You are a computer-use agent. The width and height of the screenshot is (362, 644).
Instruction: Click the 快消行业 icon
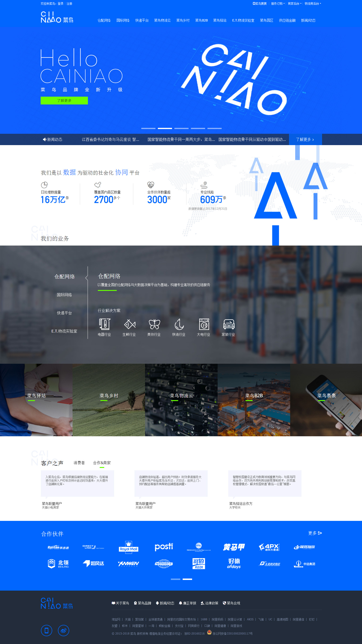click(179, 324)
